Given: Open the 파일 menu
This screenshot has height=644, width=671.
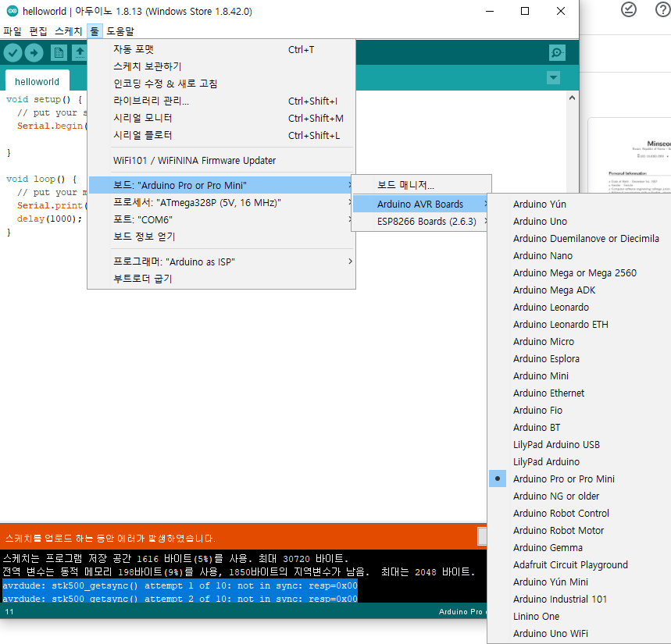Looking at the screenshot, I should [x=12, y=31].
